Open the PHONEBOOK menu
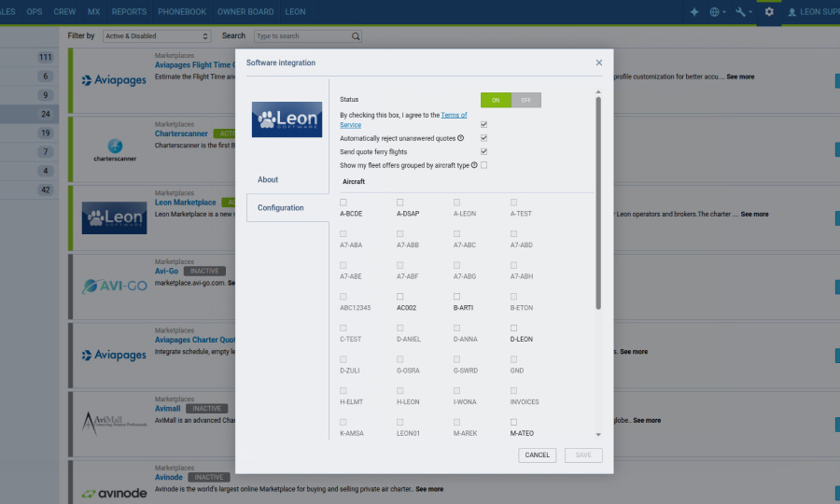 [181, 12]
